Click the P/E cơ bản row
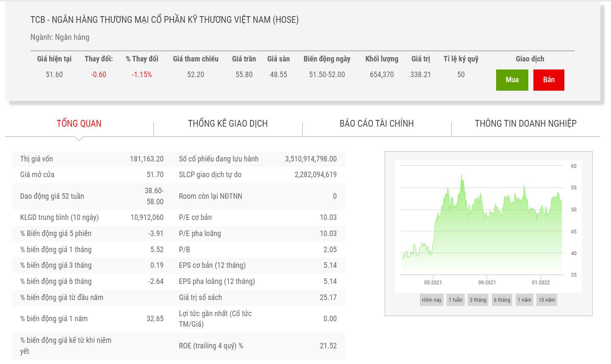The height and width of the screenshot is (364, 611). [257, 217]
